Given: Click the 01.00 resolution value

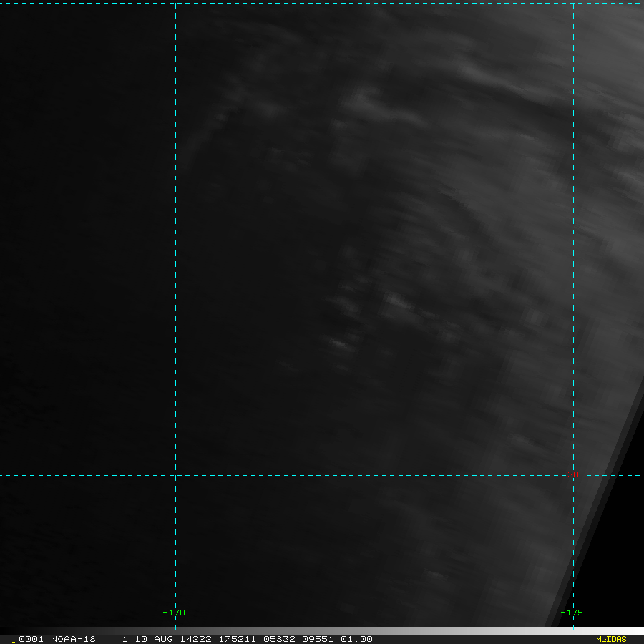Looking at the screenshot, I should (x=356, y=639).
